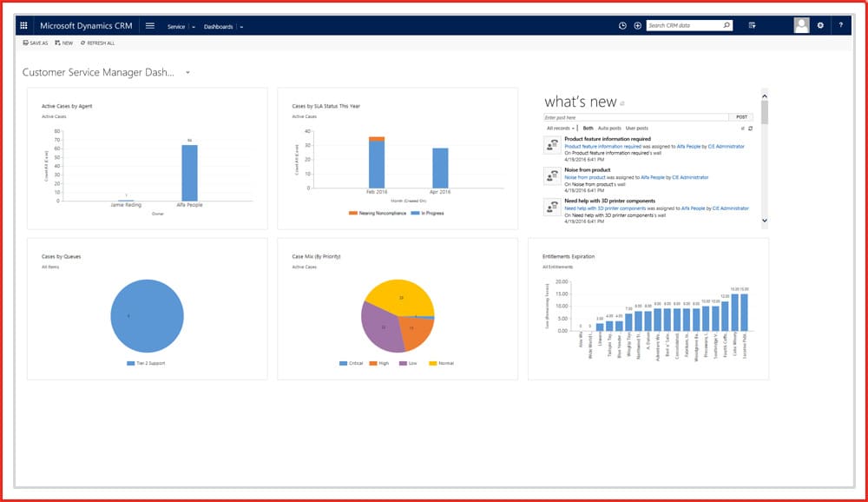Click the POST button
Image resolution: width=868 pixels, height=502 pixels.
pos(741,116)
